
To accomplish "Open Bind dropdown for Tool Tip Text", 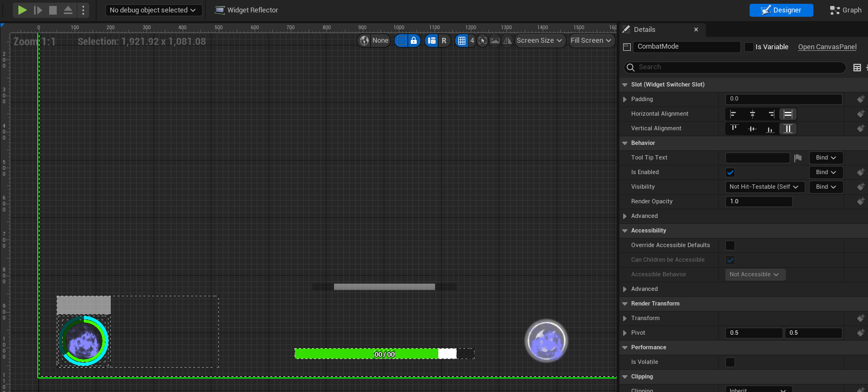I will point(826,158).
